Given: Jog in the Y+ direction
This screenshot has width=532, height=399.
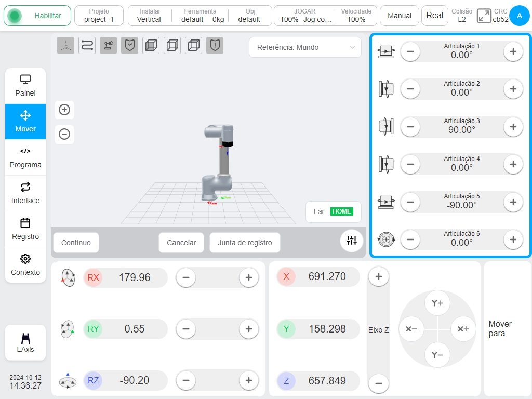Looking at the screenshot, I should pyautogui.click(x=437, y=303).
